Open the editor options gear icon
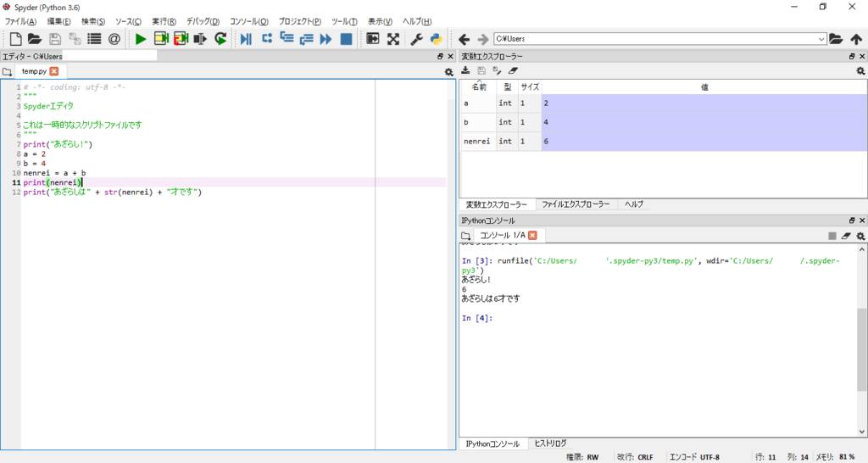868x463 pixels. [x=448, y=72]
